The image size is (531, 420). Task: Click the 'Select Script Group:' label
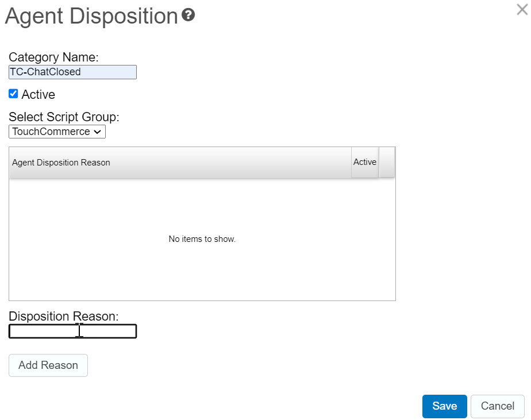64,117
